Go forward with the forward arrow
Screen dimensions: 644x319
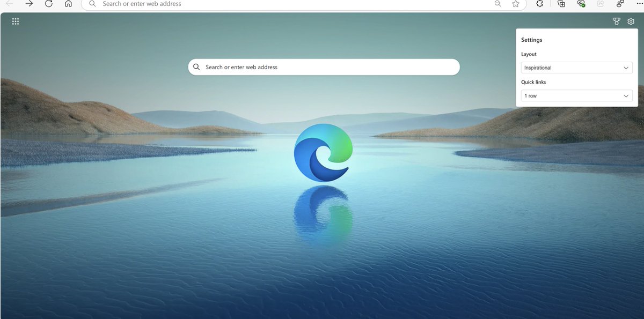(29, 3)
